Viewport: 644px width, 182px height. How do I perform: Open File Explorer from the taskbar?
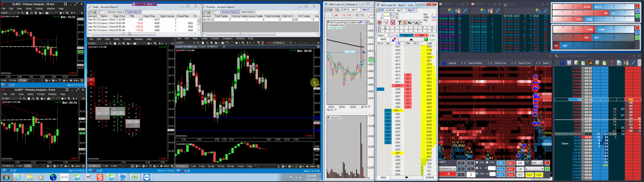[x=30, y=177]
